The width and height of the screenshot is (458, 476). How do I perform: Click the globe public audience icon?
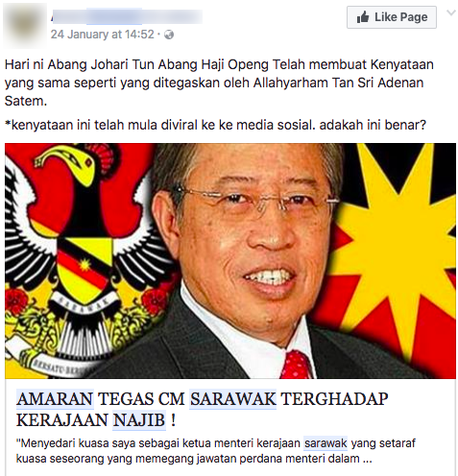click(169, 35)
